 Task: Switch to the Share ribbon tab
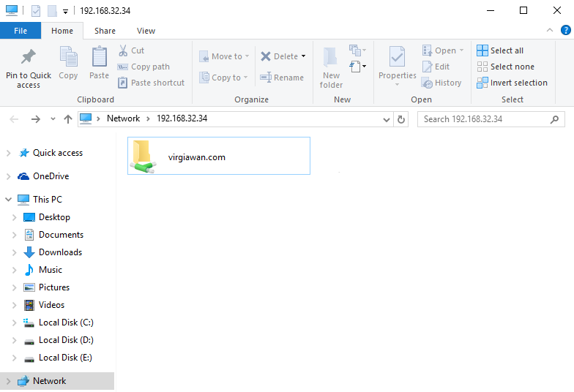(105, 31)
